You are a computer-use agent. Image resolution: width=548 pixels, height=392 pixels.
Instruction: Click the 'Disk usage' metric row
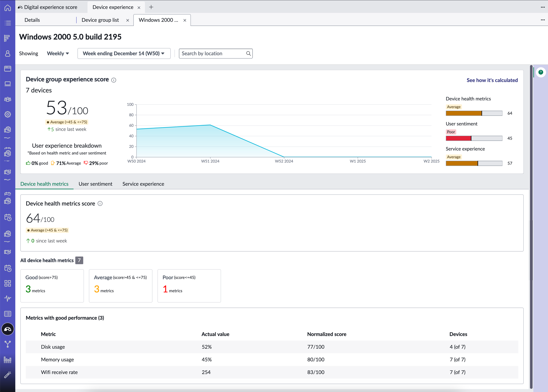pyautogui.click(x=272, y=347)
